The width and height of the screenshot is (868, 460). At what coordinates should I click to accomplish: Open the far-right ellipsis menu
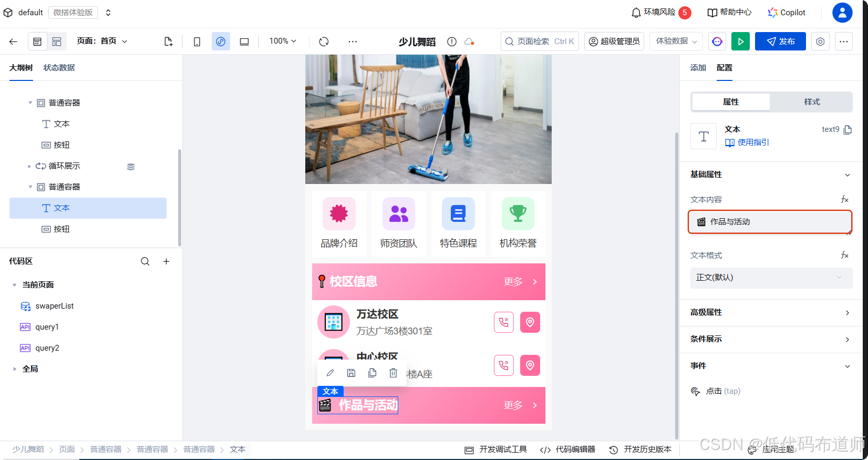(x=843, y=41)
